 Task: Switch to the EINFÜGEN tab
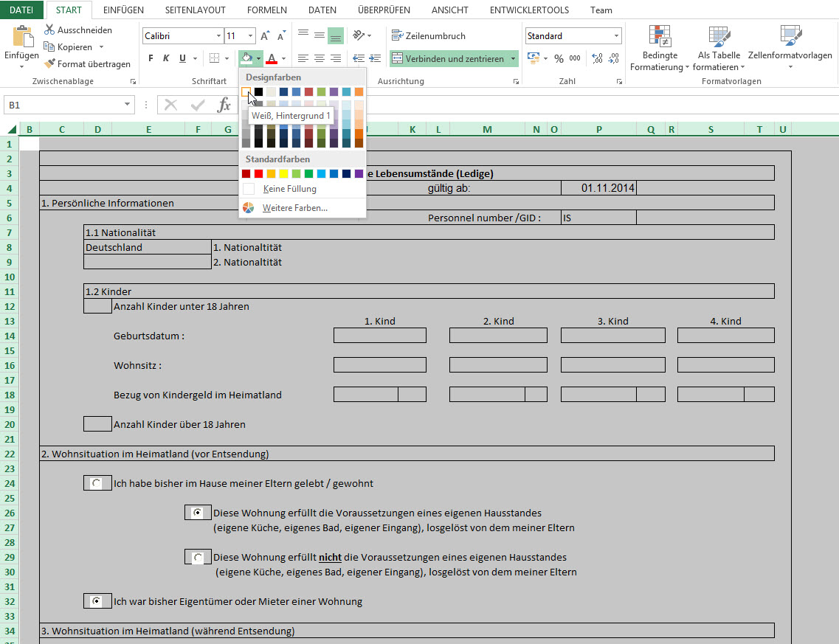(123, 10)
